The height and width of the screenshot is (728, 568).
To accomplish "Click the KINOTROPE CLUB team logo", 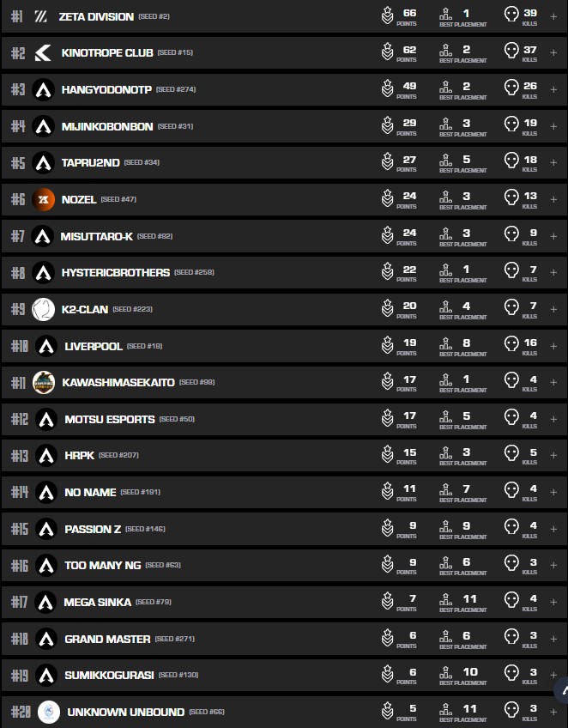I will point(43,53).
